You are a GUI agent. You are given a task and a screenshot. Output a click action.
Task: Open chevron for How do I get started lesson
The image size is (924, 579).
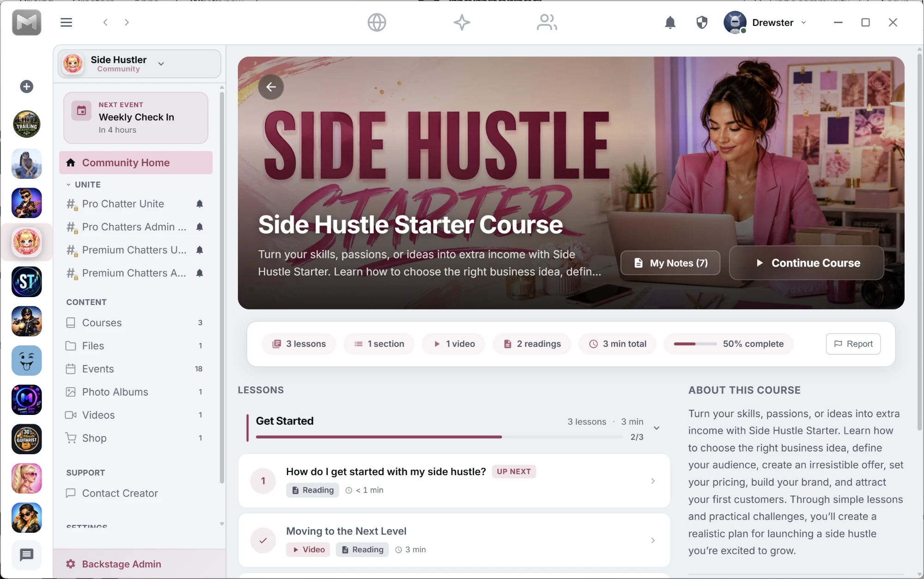pyautogui.click(x=653, y=481)
